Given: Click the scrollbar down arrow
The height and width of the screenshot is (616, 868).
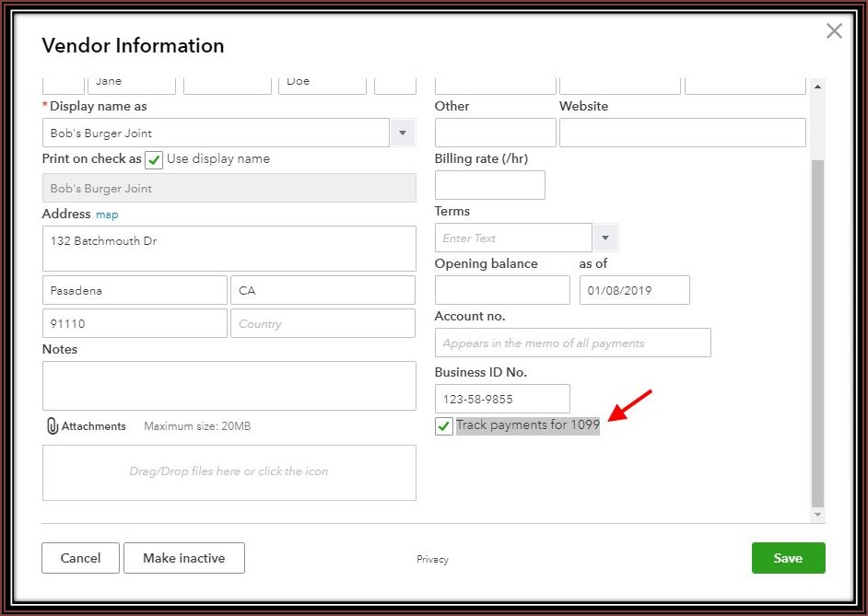Looking at the screenshot, I should (817, 515).
